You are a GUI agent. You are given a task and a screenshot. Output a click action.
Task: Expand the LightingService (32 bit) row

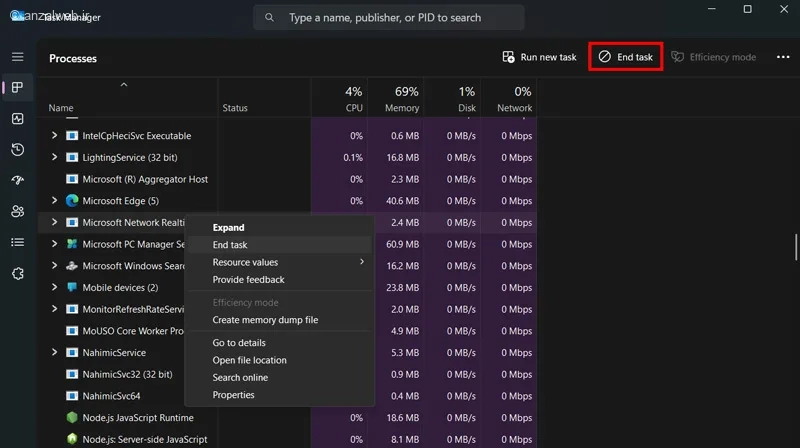(54, 157)
